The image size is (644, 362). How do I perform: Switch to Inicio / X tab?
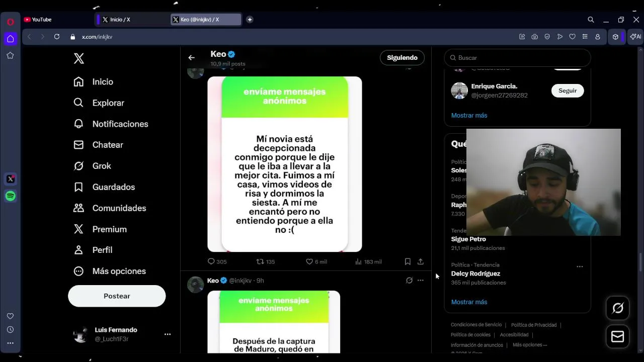pos(132,20)
